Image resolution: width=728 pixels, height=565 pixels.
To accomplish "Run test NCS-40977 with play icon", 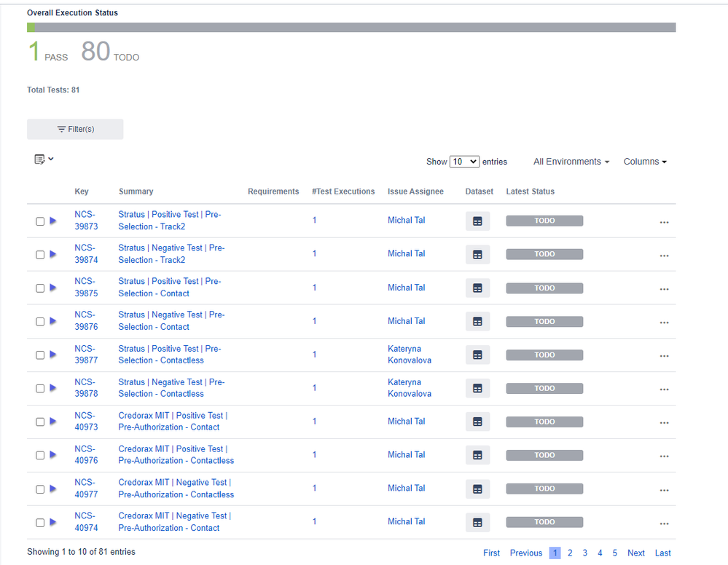I will [x=53, y=489].
